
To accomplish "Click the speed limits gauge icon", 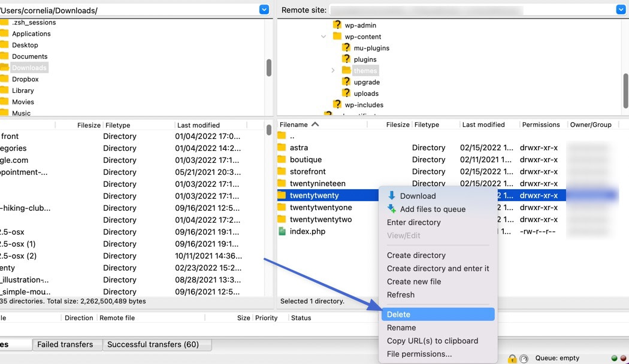I will pos(524,359).
